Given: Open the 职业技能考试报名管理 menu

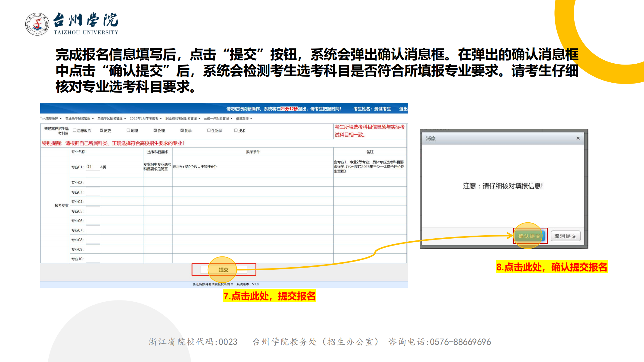Looking at the screenshot, I should tap(183, 118).
